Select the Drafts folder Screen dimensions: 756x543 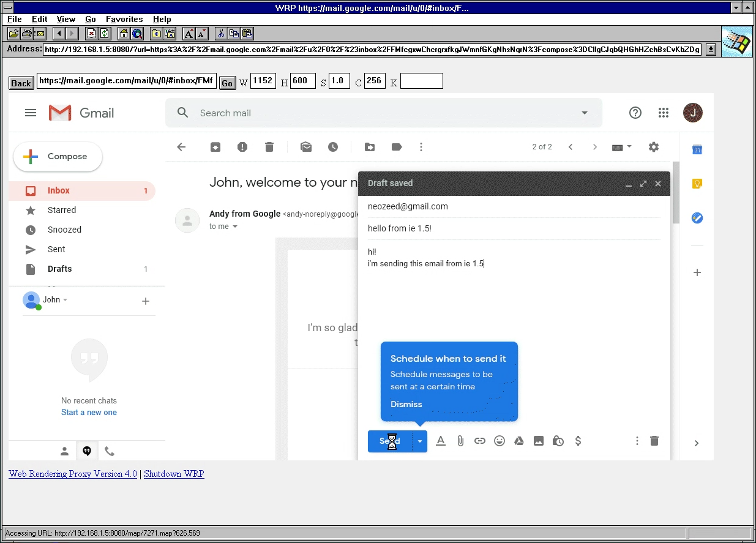[x=82, y=269]
